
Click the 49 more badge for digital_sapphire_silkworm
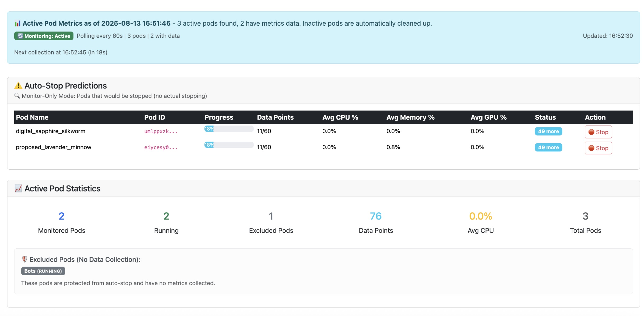click(x=548, y=131)
